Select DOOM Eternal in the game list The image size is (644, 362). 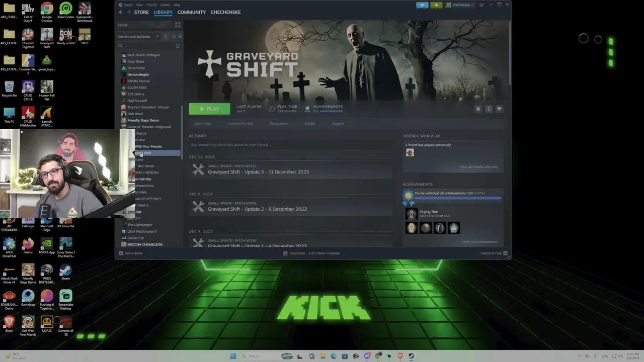tap(138, 81)
